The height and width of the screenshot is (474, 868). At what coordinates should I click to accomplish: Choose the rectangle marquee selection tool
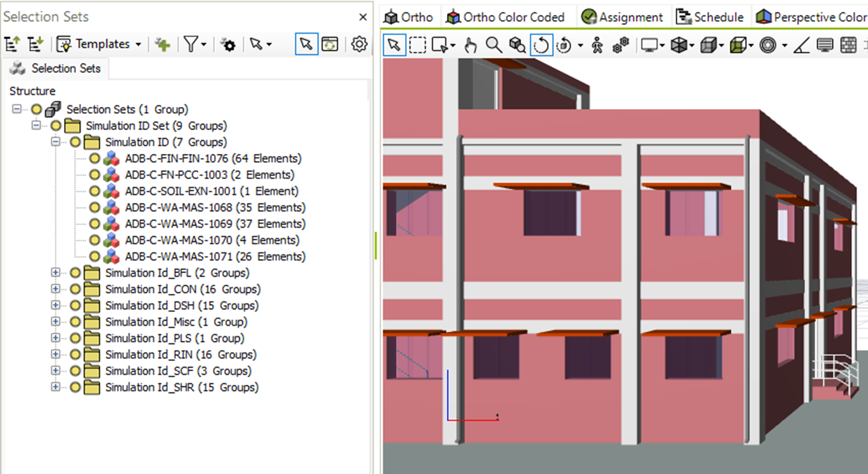418,45
